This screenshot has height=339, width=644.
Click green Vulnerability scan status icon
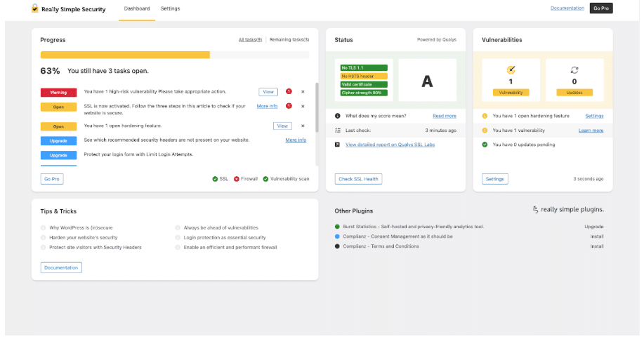pos(265,179)
